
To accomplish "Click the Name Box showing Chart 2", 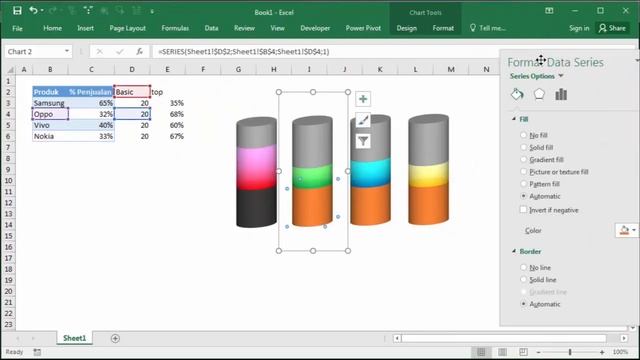I will coord(34,51).
